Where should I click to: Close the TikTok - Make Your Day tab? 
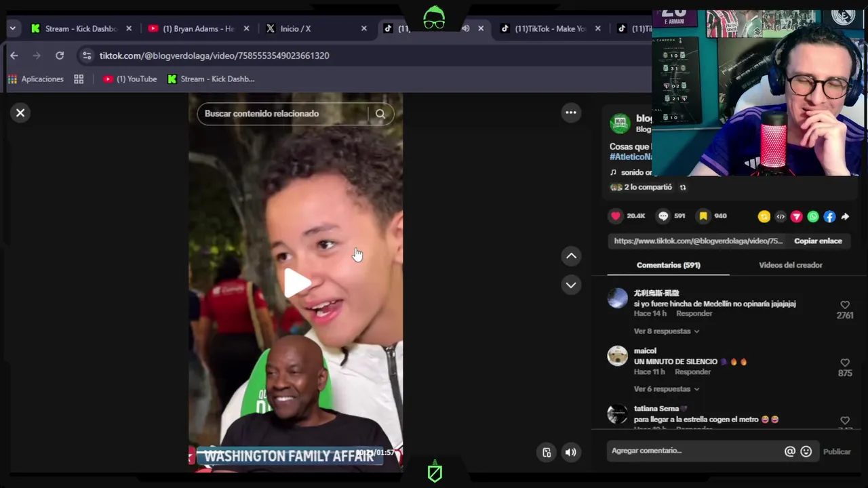click(x=597, y=28)
